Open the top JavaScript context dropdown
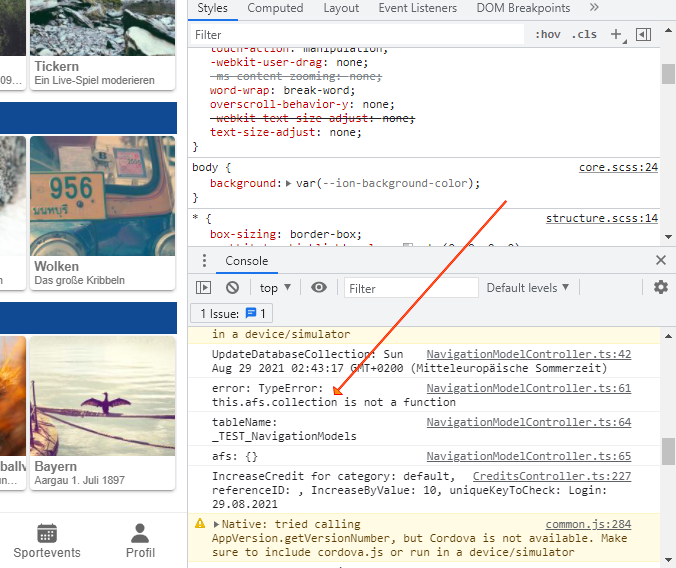The width and height of the screenshot is (676, 568). tap(275, 288)
